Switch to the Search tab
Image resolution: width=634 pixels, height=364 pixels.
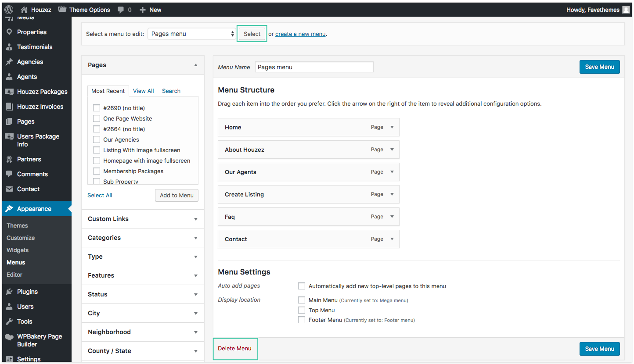171,91
